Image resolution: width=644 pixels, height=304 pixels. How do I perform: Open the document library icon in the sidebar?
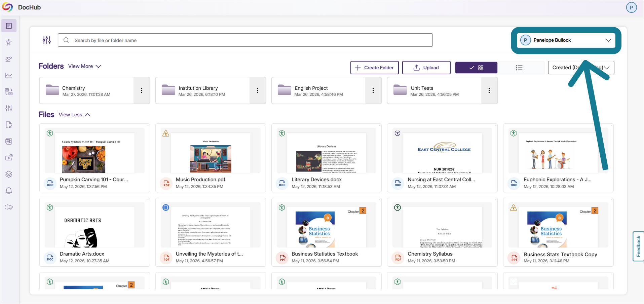click(9, 26)
